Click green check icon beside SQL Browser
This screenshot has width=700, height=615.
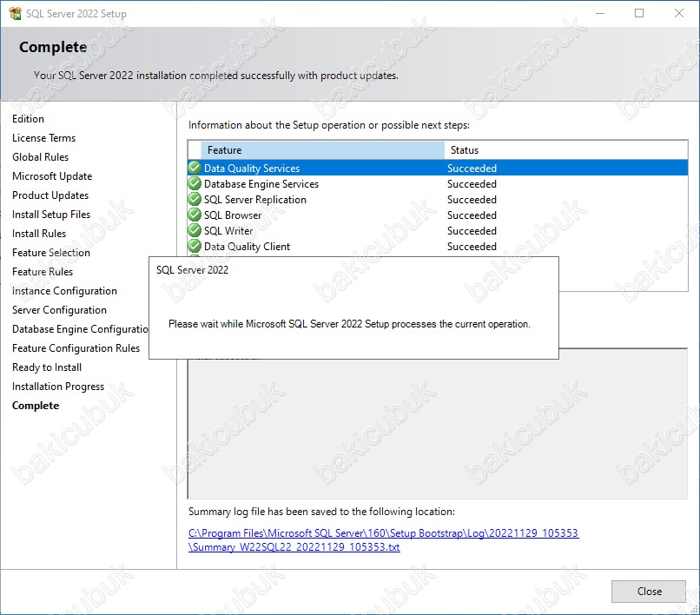(x=195, y=215)
